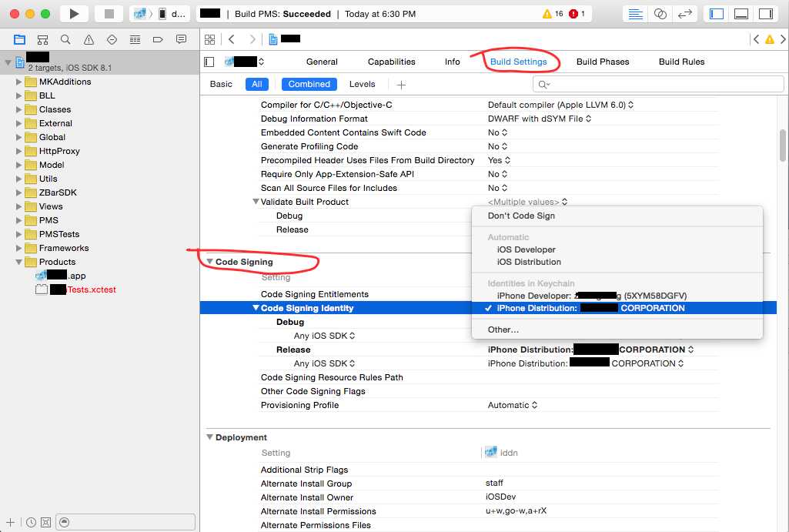Screen dimensions: 789x532
Task: Switch to the Build Settings tab
Action: click(518, 62)
